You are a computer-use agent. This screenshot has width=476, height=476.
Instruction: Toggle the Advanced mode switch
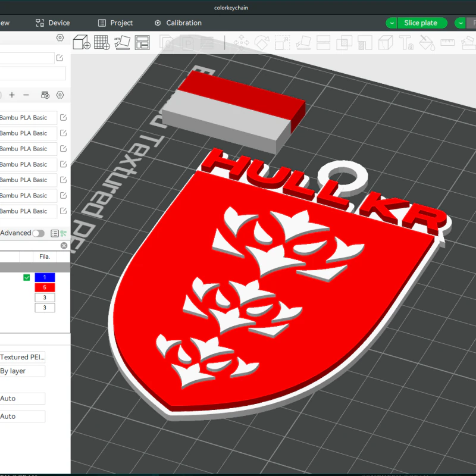(38, 233)
